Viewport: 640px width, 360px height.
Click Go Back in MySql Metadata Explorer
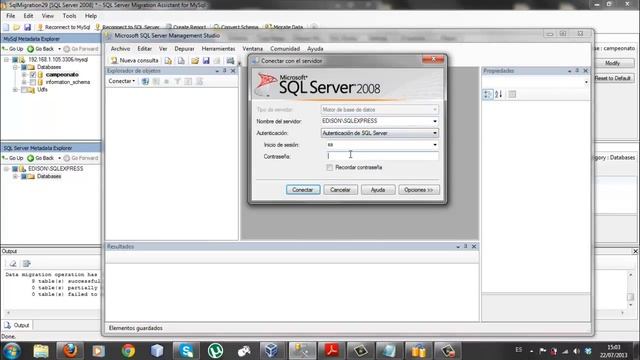tap(40, 49)
